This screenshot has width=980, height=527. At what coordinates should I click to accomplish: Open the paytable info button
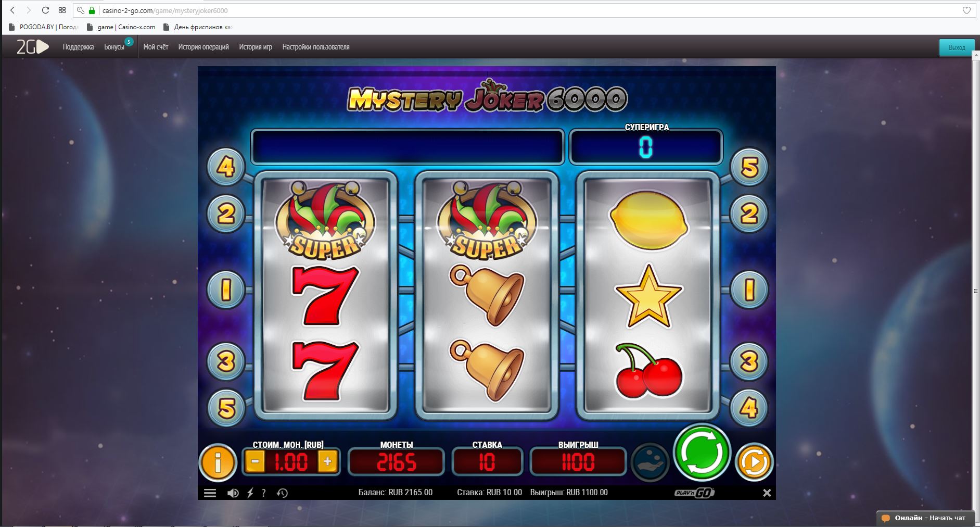[218, 462]
